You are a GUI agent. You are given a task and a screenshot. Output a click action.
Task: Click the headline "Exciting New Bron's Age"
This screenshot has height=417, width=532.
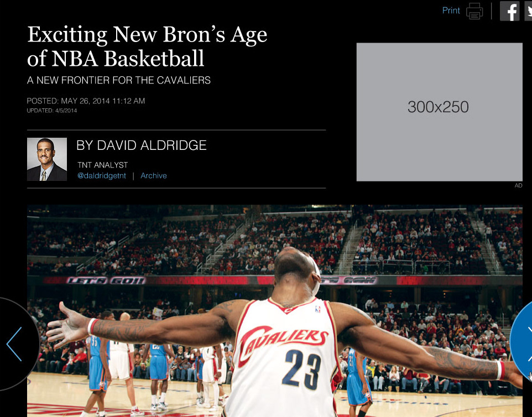coord(147,35)
